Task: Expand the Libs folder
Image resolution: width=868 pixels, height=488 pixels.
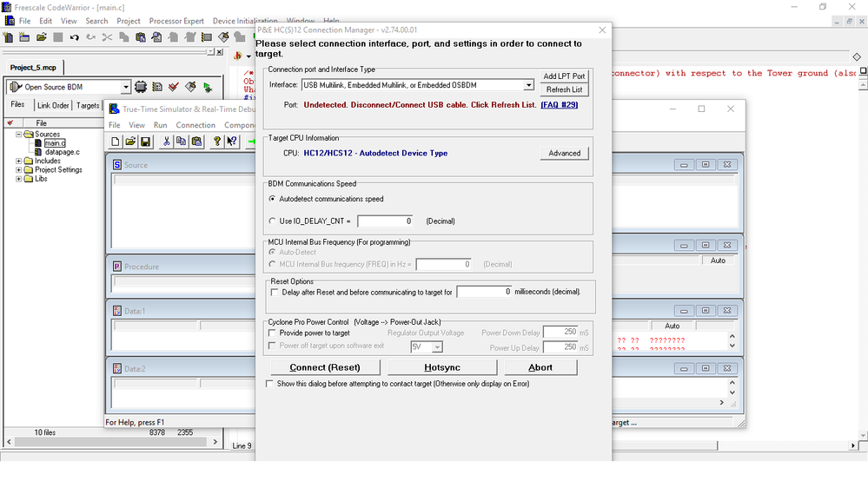Action: click(x=18, y=179)
